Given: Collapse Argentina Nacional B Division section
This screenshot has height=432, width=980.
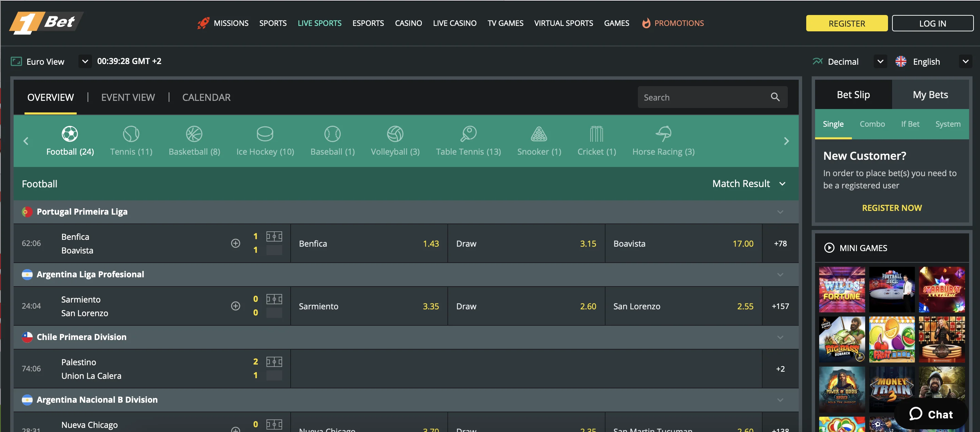Looking at the screenshot, I should pyautogui.click(x=780, y=400).
